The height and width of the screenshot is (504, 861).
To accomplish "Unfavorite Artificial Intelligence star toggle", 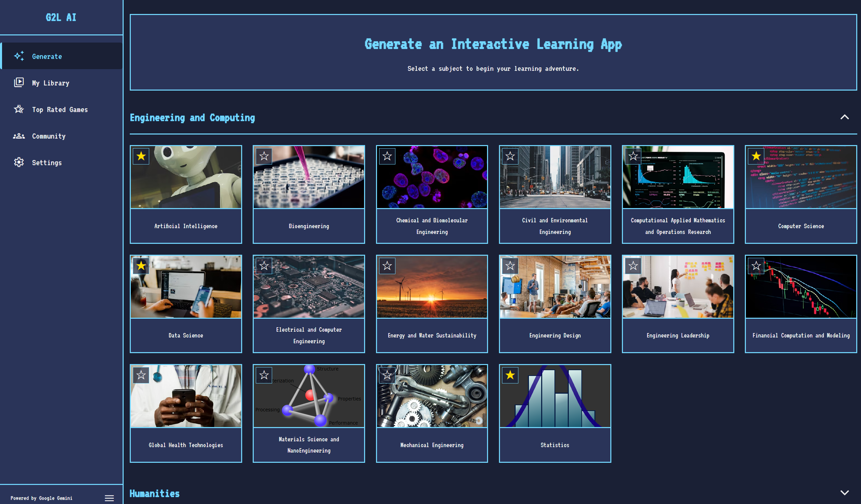I will point(141,157).
